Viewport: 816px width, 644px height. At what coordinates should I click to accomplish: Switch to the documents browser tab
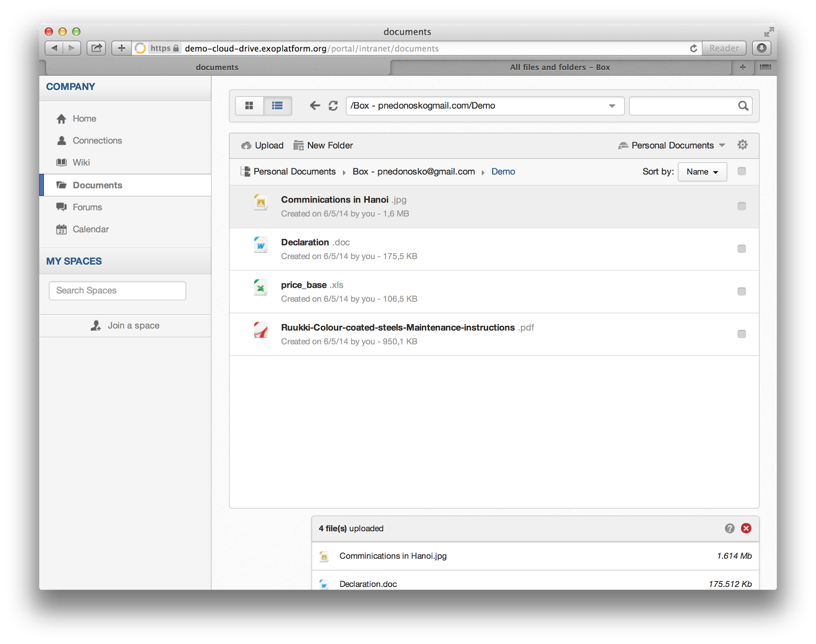pyautogui.click(x=217, y=67)
